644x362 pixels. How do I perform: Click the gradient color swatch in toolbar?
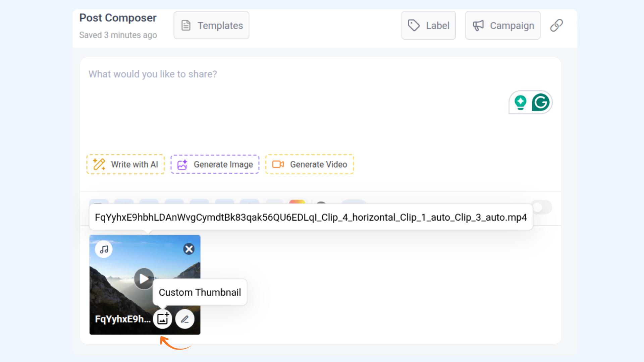[x=297, y=202]
